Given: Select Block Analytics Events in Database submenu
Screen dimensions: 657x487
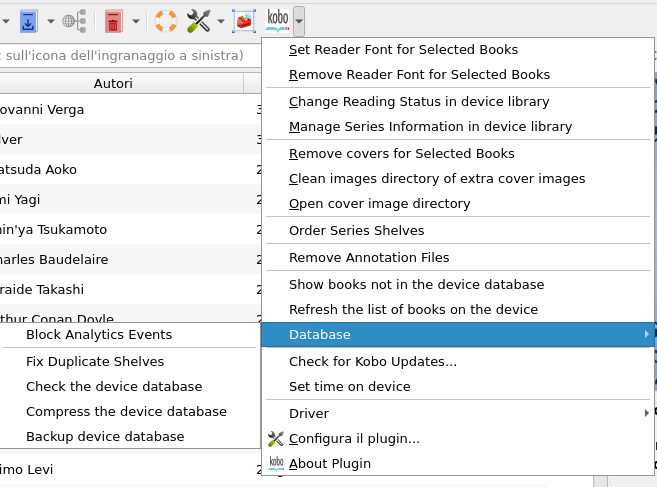Looking at the screenshot, I should coord(130,335).
